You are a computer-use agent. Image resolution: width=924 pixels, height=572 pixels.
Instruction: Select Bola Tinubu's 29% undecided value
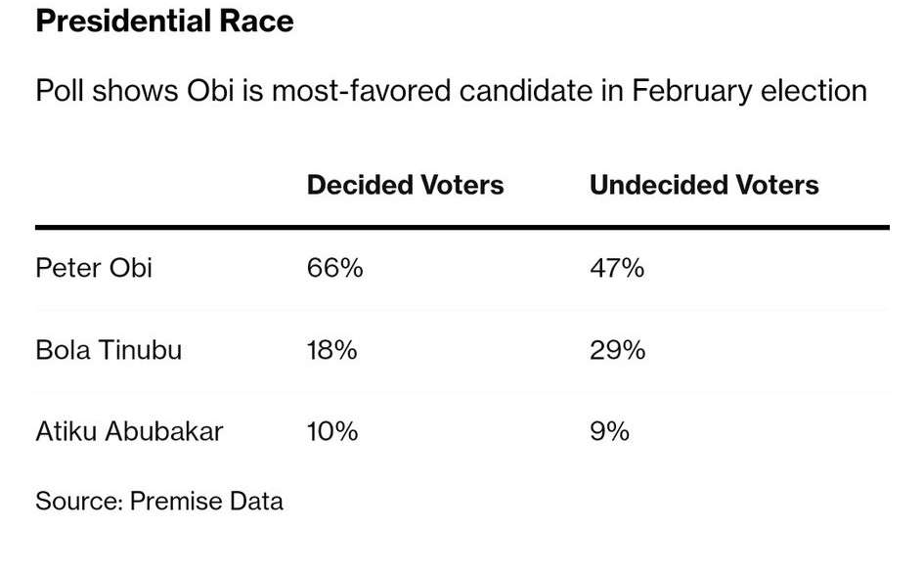pyautogui.click(x=617, y=350)
